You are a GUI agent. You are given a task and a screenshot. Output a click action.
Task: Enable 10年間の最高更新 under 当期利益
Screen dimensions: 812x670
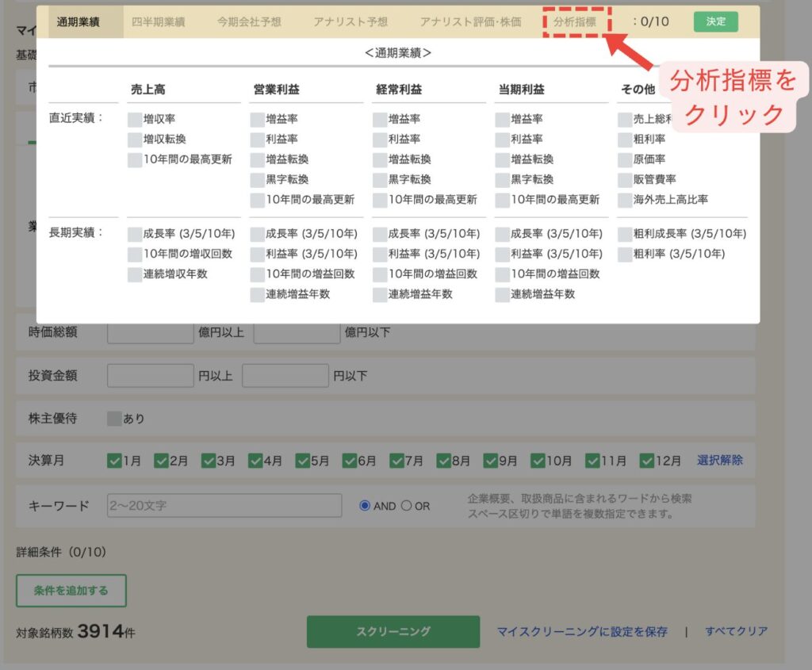[502, 201]
